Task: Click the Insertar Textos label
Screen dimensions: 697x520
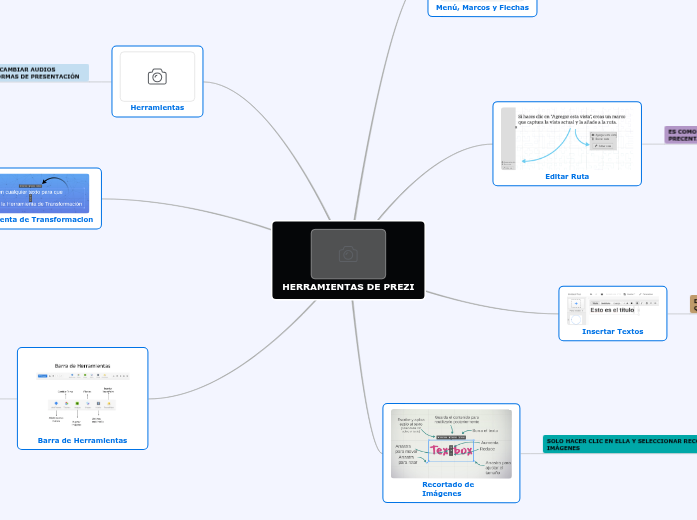Action: 612,331
